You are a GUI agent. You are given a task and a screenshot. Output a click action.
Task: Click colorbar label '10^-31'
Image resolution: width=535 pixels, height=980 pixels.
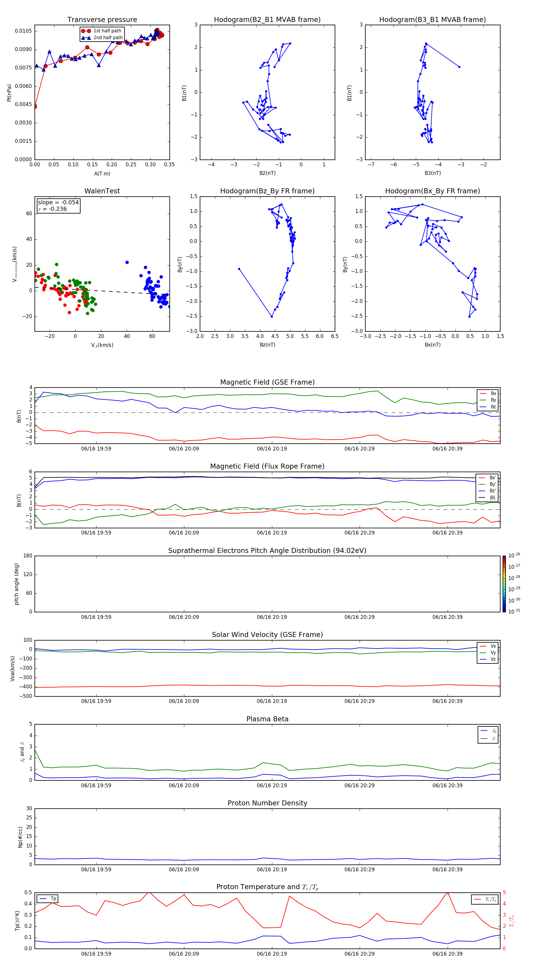click(514, 611)
